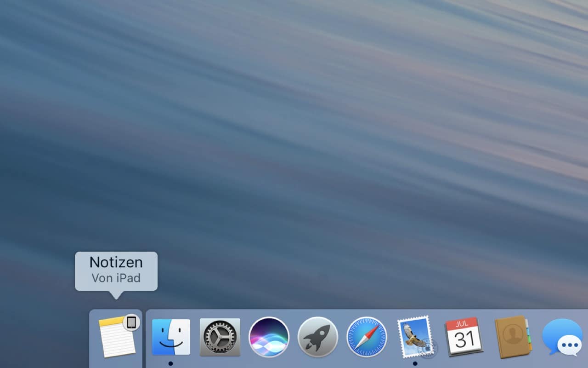This screenshot has height=368, width=588.
Task: Activate Siri from the Dock
Action: pos(269,337)
